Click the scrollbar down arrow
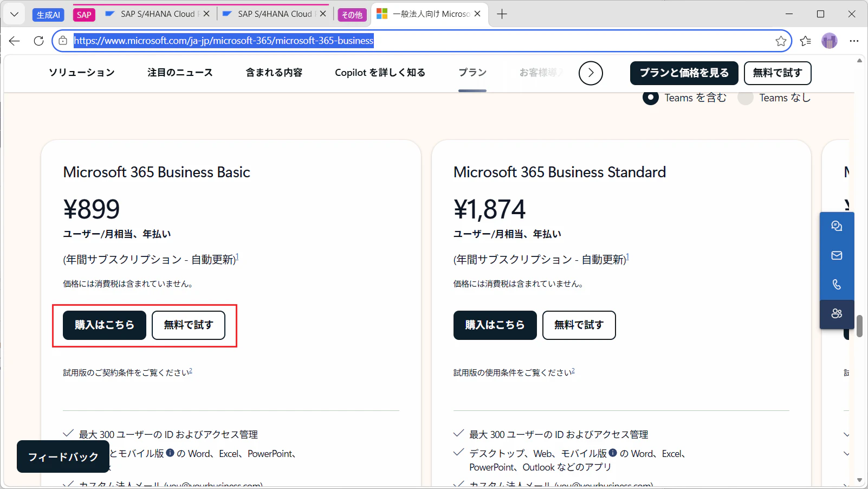 tap(859, 480)
